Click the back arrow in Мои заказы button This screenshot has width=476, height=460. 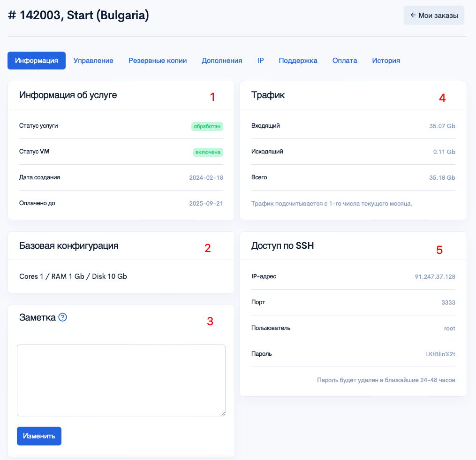click(x=413, y=15)
